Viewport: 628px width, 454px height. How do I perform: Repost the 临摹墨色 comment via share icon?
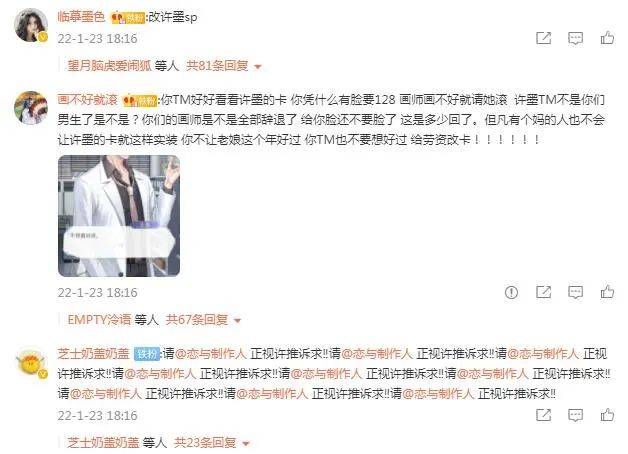tap(543, 38)
